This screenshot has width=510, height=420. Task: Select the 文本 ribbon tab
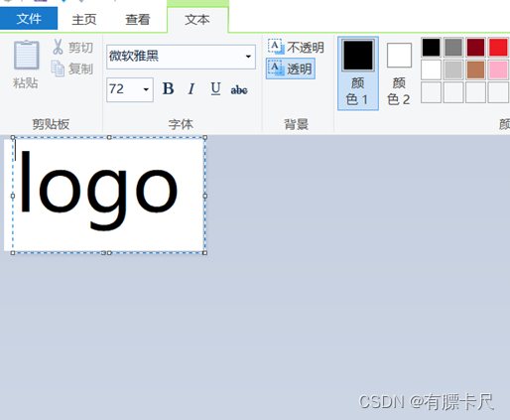[x=197, y=20]
